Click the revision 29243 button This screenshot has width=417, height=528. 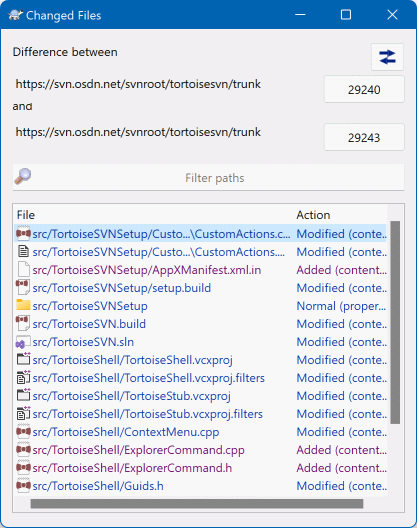pos(364,137)
